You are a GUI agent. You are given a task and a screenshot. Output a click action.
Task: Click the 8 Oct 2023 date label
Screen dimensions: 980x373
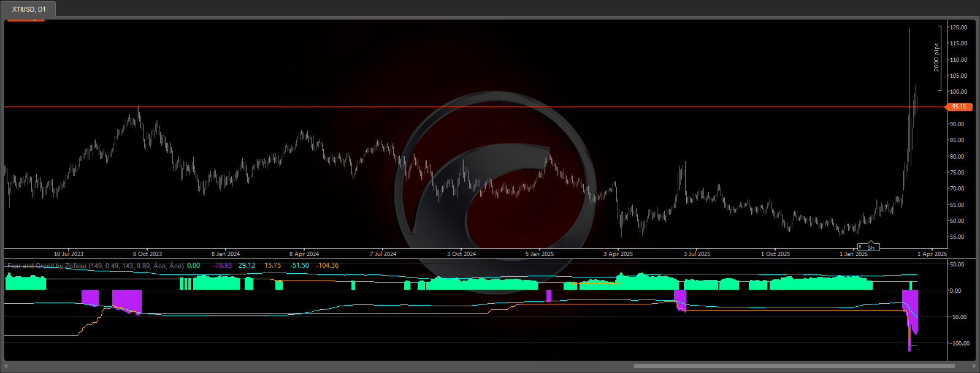[147, 254]
